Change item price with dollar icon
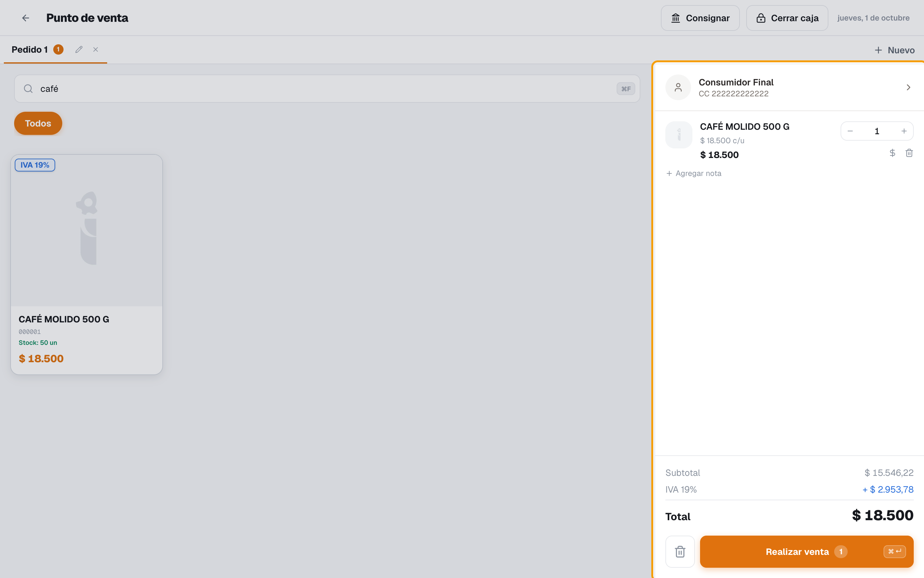 click(892, 153)
